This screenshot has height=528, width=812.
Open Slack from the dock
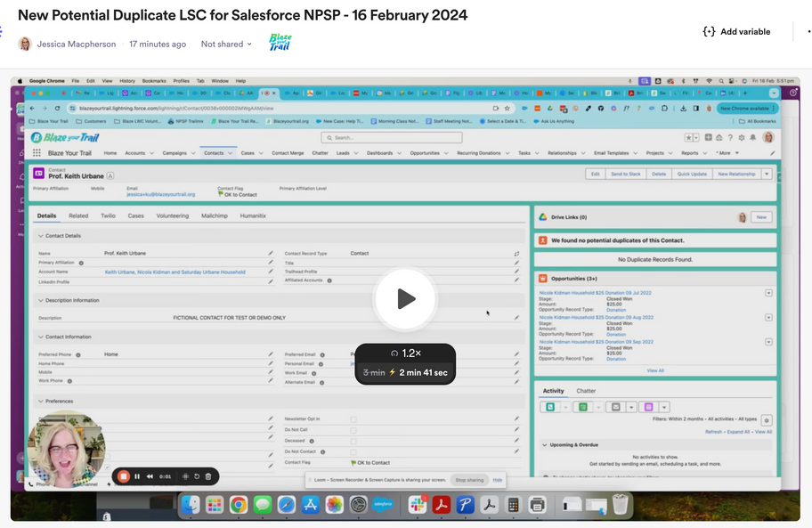tap(418, 504)
